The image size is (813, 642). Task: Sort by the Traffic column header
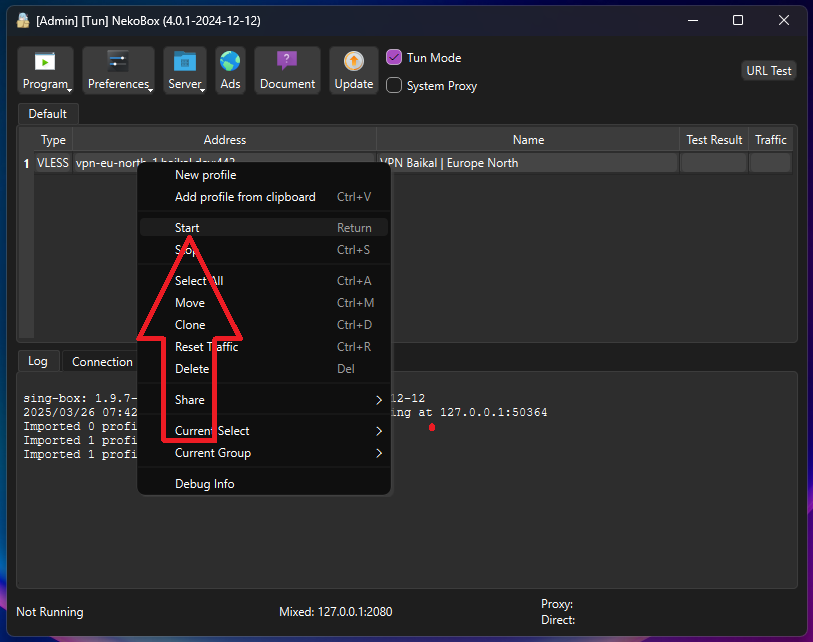770,139
